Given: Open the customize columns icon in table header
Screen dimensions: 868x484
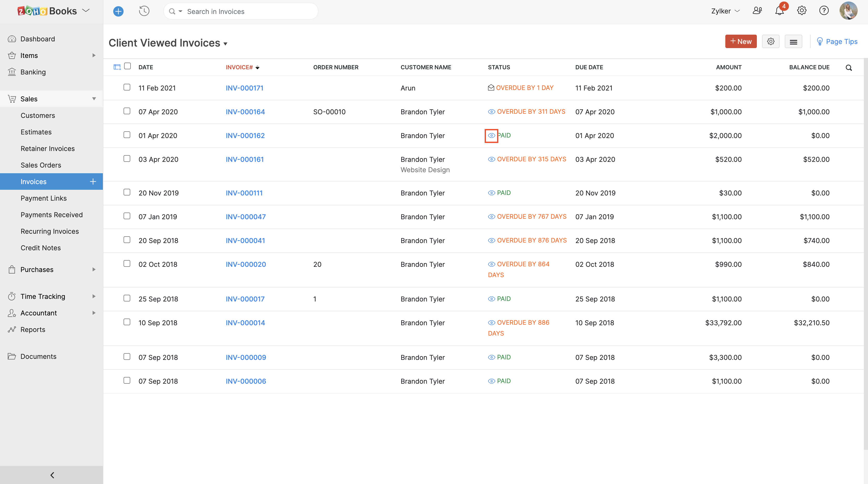Looking at the screenshot, I should coord(117,67).
